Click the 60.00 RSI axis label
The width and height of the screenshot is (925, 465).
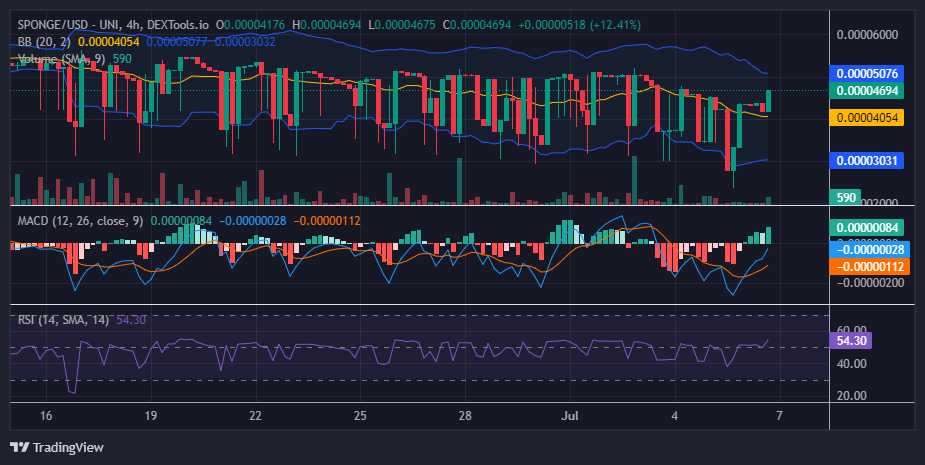coord(851,330)
